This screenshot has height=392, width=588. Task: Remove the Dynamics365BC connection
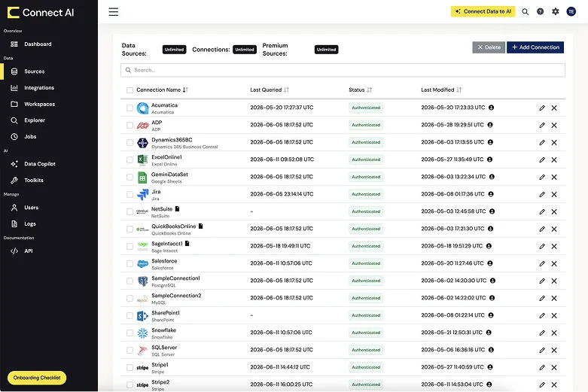coord(554,142)
